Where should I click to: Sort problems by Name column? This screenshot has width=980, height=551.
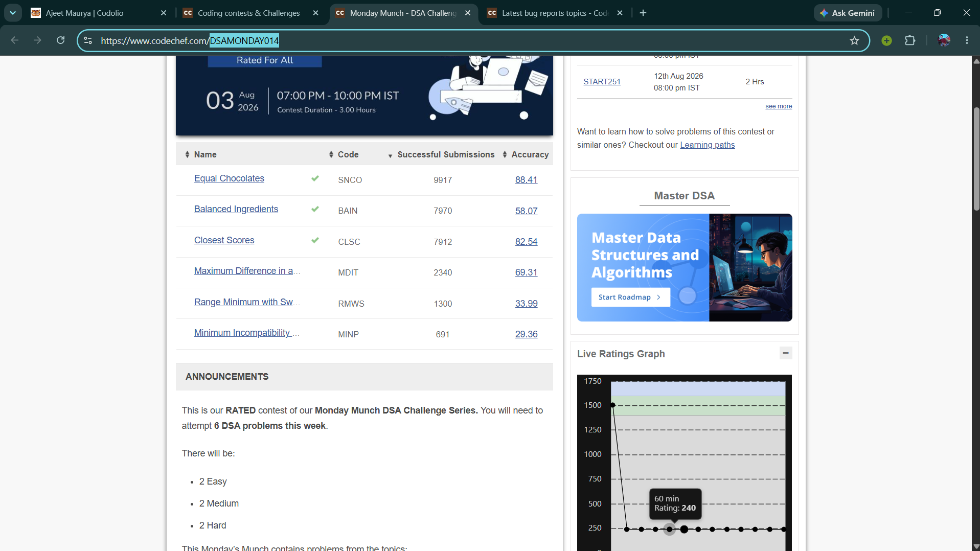click(x=201, y=154)
